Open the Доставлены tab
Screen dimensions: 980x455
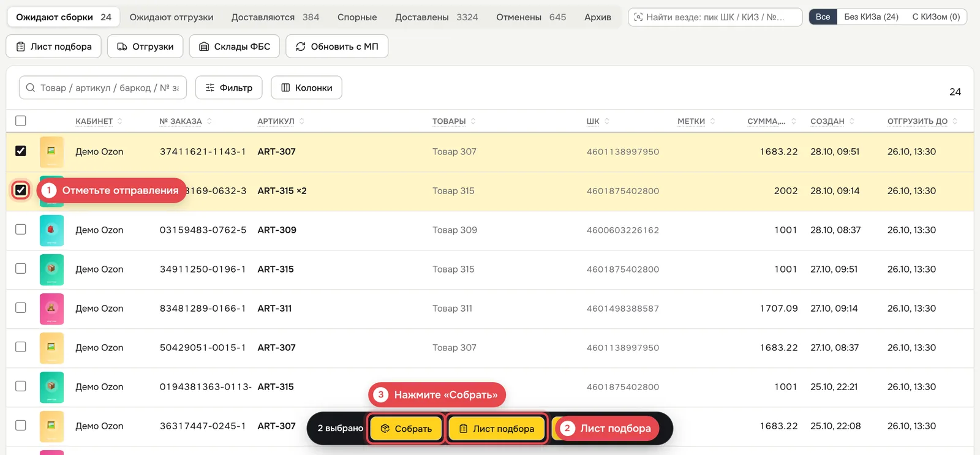click(436, 17)
